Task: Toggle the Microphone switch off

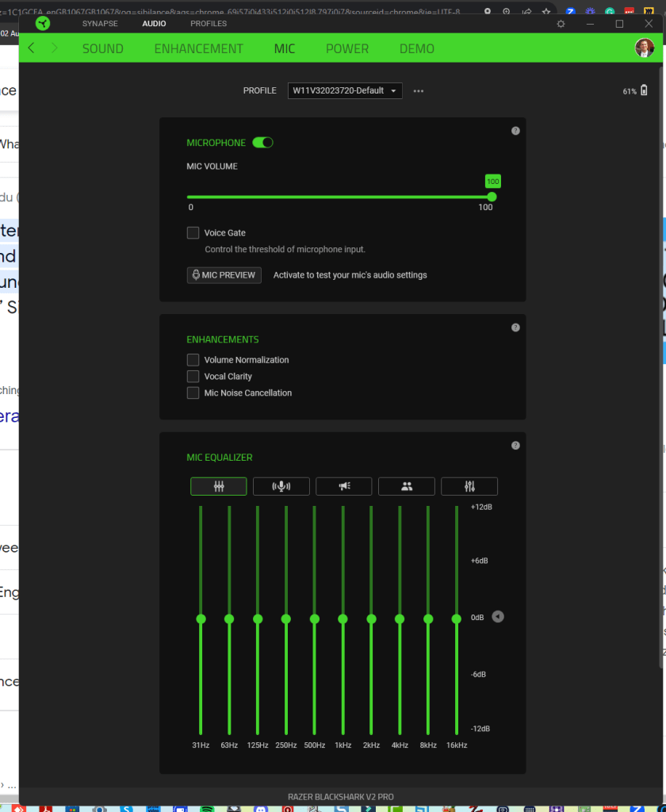Action: (x=262, y=143)
